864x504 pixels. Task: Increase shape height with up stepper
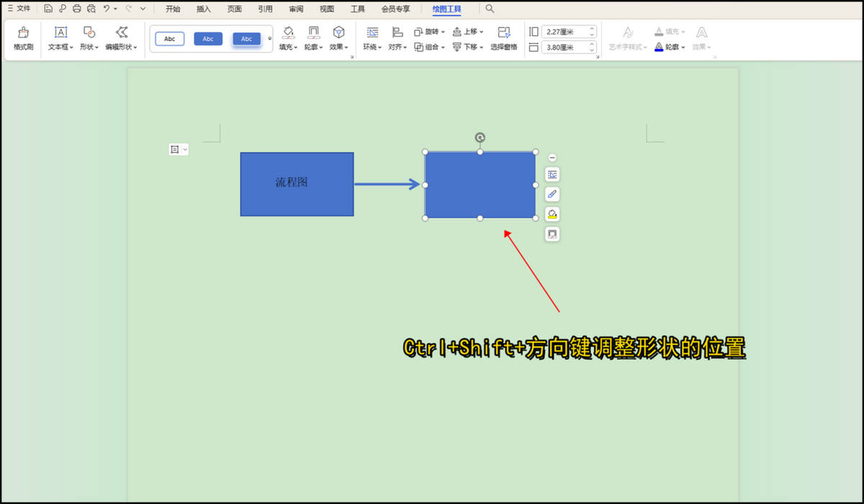(x=592, y=29)
